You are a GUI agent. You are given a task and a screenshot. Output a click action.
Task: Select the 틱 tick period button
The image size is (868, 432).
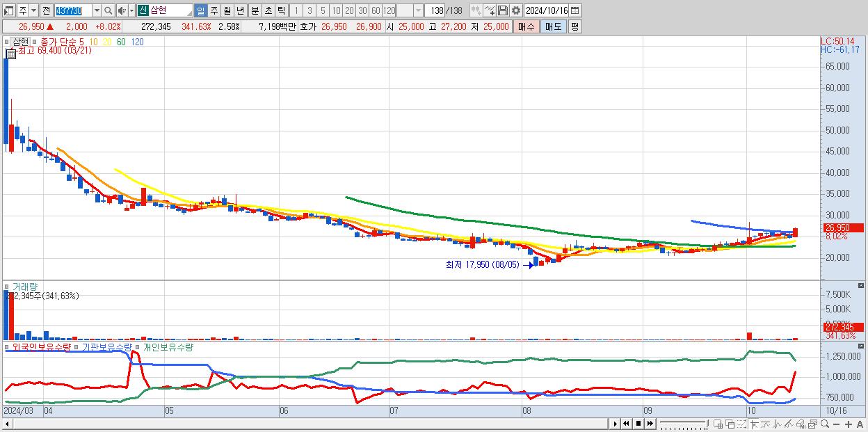[x=281, y=10]
